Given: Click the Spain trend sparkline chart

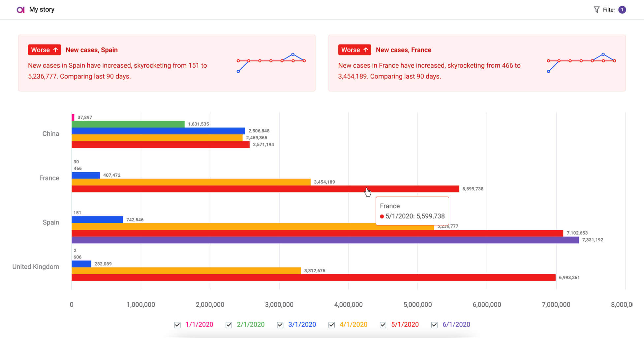Looking at the screenshot, I should [x=271, y=62].
